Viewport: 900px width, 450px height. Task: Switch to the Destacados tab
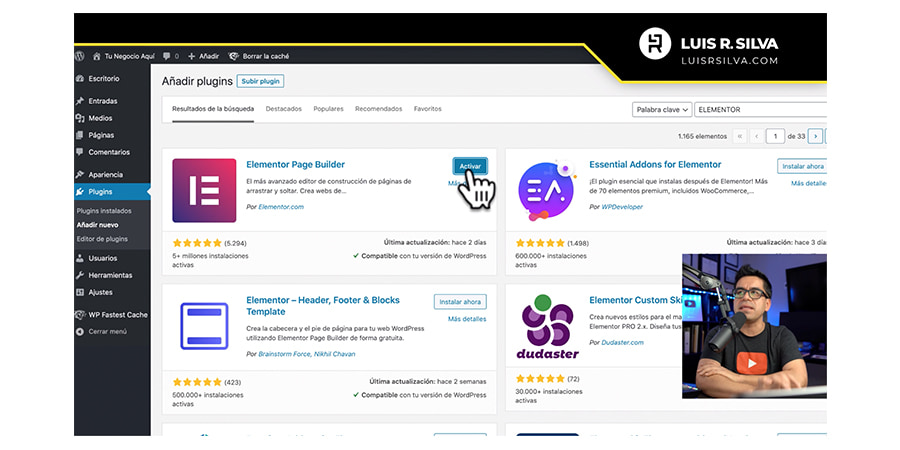[284, 108]
